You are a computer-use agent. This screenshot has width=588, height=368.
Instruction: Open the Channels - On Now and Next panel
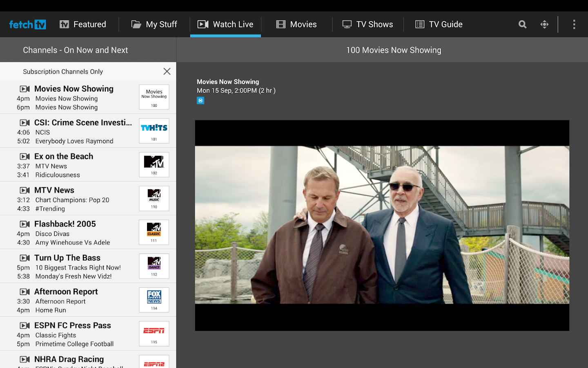pyautogui.click(x=75, y=49)
